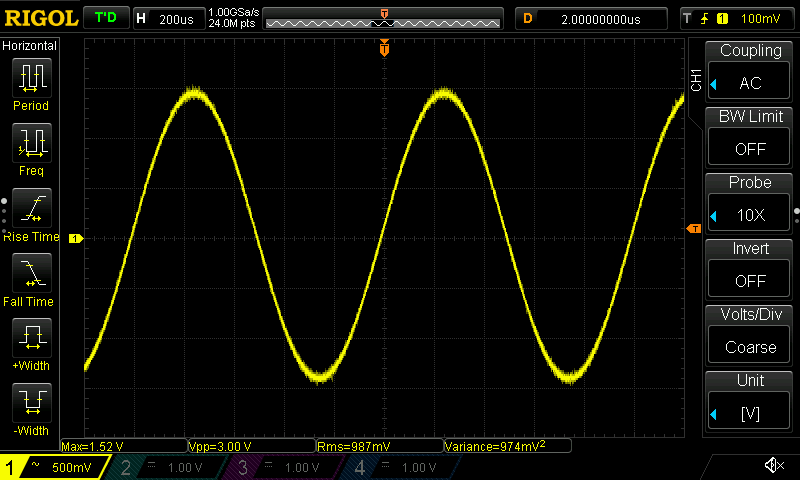Click the speaker sound icon
Image resolution: width=800 pixels, height=480 pixels.
773,466
